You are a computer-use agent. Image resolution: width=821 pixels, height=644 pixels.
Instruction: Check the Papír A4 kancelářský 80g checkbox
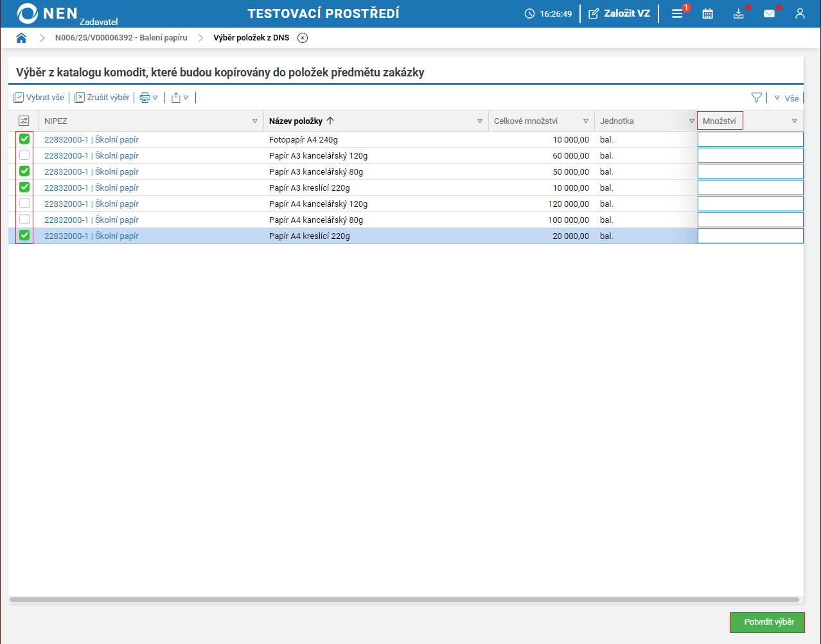24,220
